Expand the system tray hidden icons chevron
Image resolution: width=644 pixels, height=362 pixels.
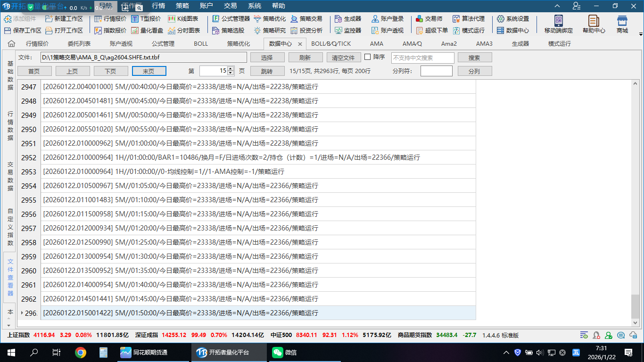pyautogui.click(x=506, y=353)
